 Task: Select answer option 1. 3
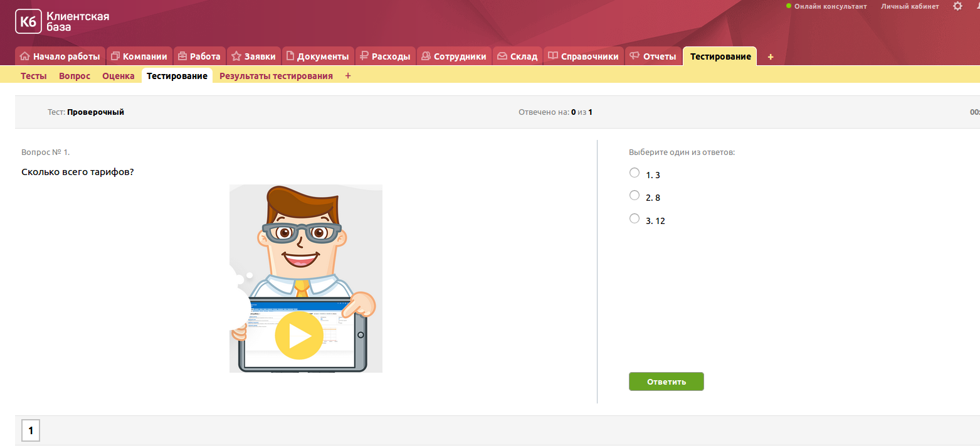(x=634, y=173)
